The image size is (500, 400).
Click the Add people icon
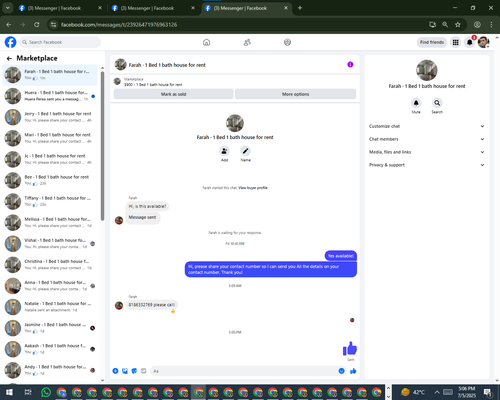224,151
